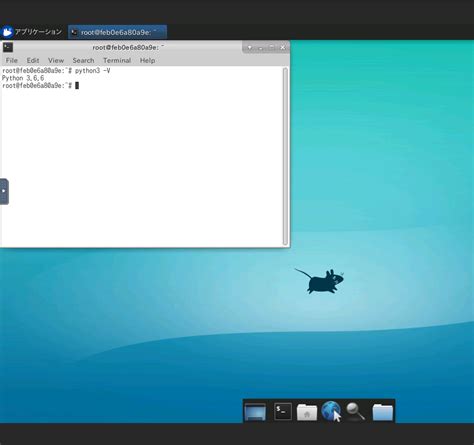Image resolution: width=474 pixels, height=445 pixels.
Task: Close the terminal window
Action: tap(283, 48)
